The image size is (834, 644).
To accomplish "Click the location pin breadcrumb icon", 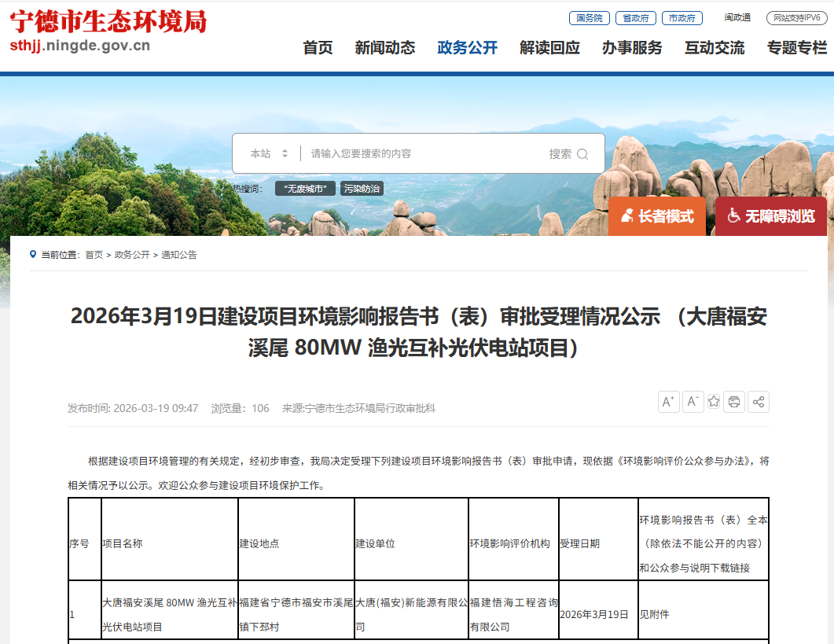I will [33, 254].
